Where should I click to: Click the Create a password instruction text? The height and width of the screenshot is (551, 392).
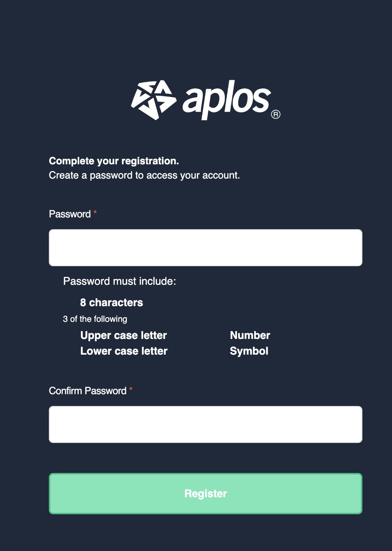point(144,175)
